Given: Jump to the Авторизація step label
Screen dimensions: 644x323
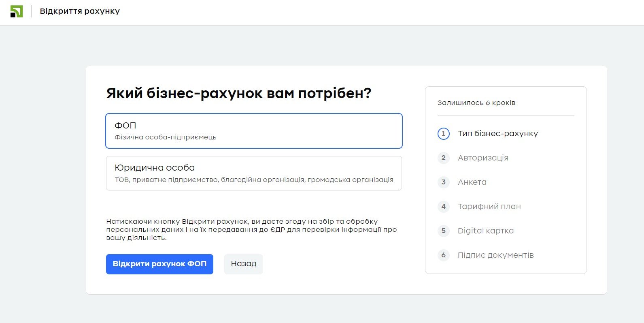Looking at the screenshot, I should 483,158.
